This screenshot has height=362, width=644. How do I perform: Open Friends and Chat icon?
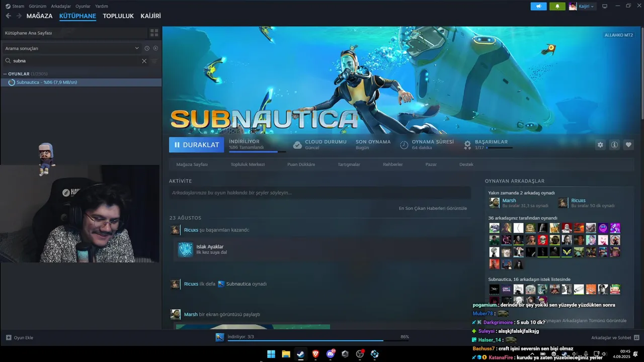[x=636, y=337]
